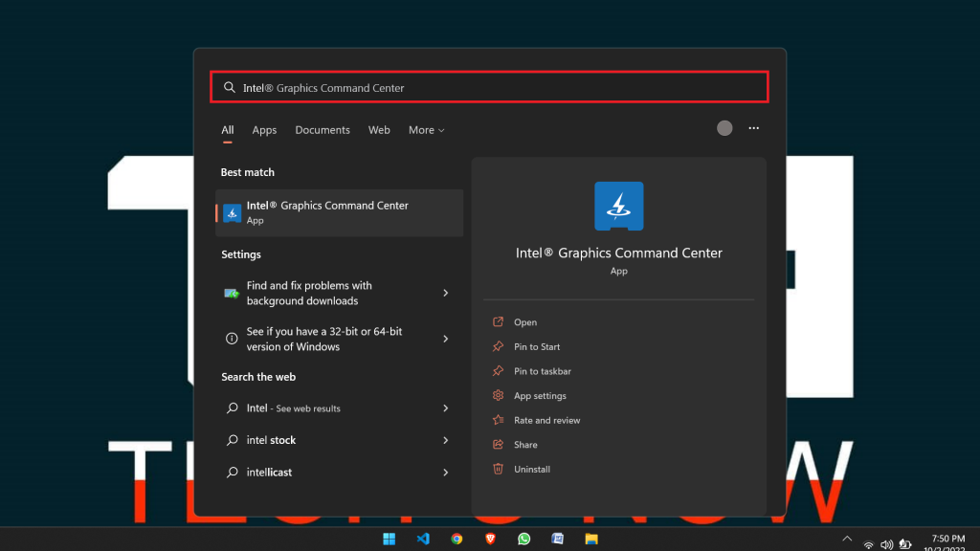Image resolution: width=980 pixels, height=551 pixels.
Task: Click the Open action icon
Action: pos(498,321)
